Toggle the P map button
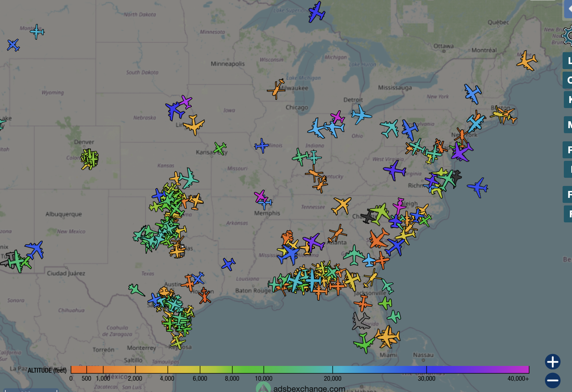 (x=568, y=150)
